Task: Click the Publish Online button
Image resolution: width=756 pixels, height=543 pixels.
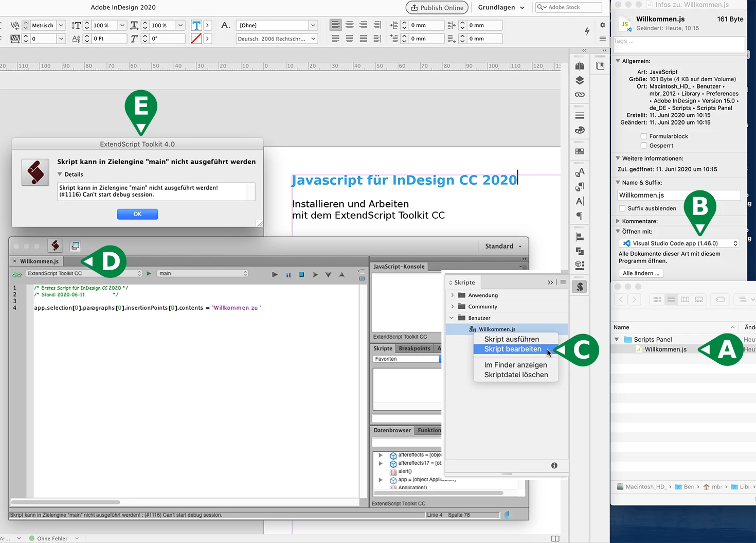Action: (437, 8)
